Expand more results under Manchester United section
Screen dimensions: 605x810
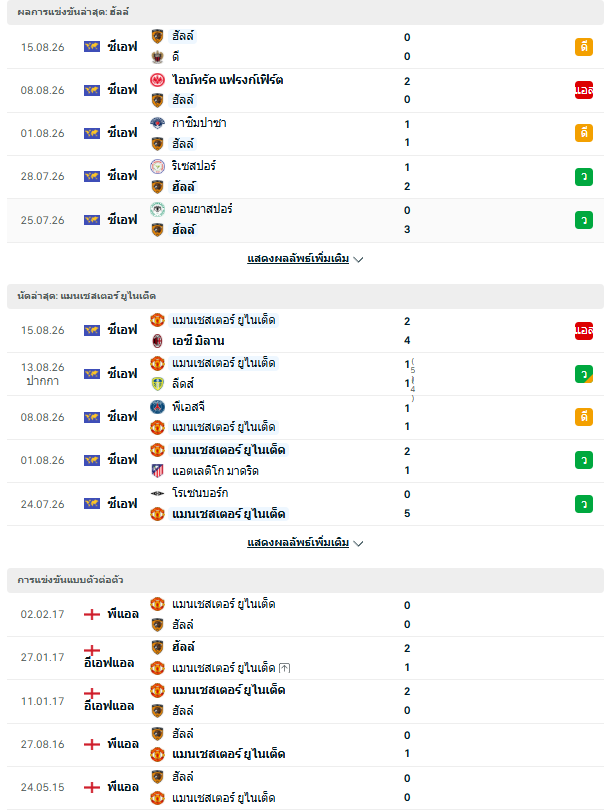(298, 542)
